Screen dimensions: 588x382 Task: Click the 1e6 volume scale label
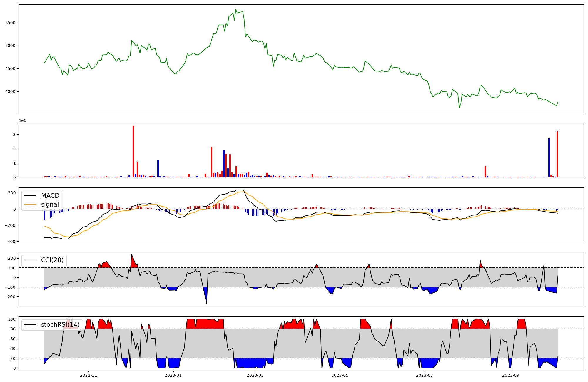23,120
